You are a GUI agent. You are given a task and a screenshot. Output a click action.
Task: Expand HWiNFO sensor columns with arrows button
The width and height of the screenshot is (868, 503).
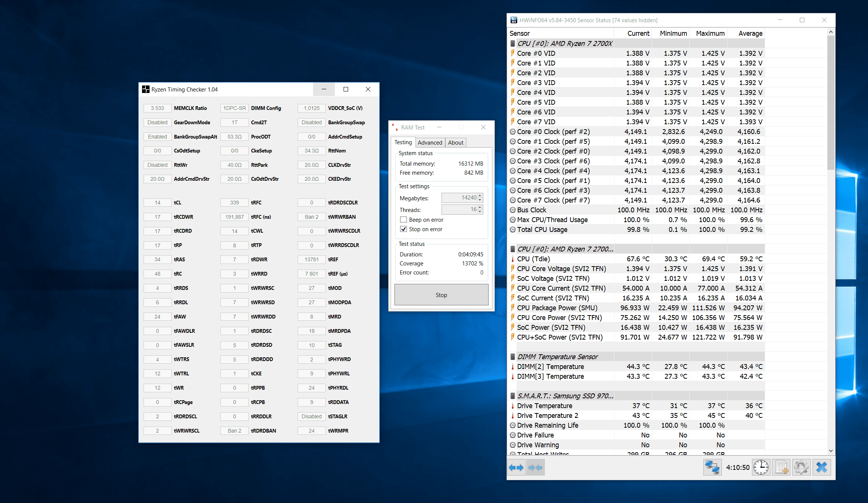[516, 468]
